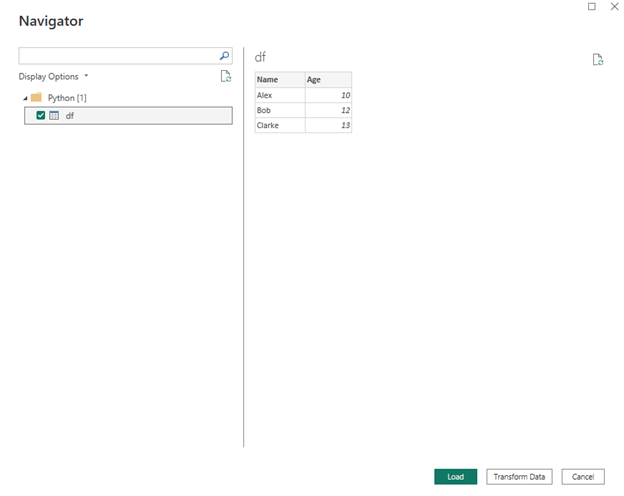Click the Transform Data button

(520, 477)
